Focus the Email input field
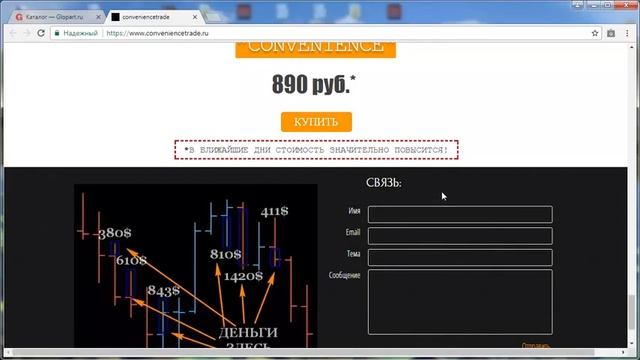Viewport: 640px width, 360px height. 460,236
